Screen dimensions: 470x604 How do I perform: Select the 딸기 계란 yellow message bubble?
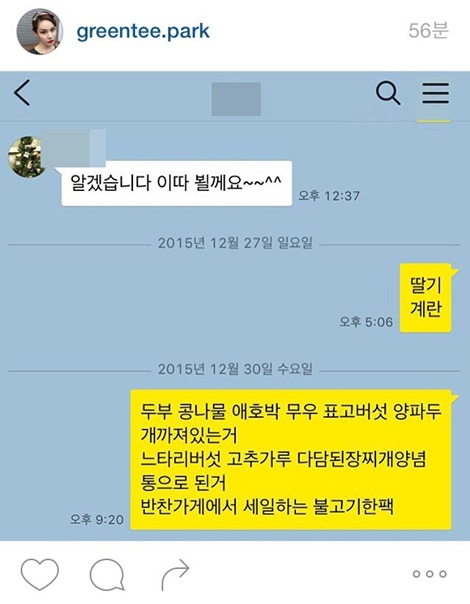click(426, 298)
